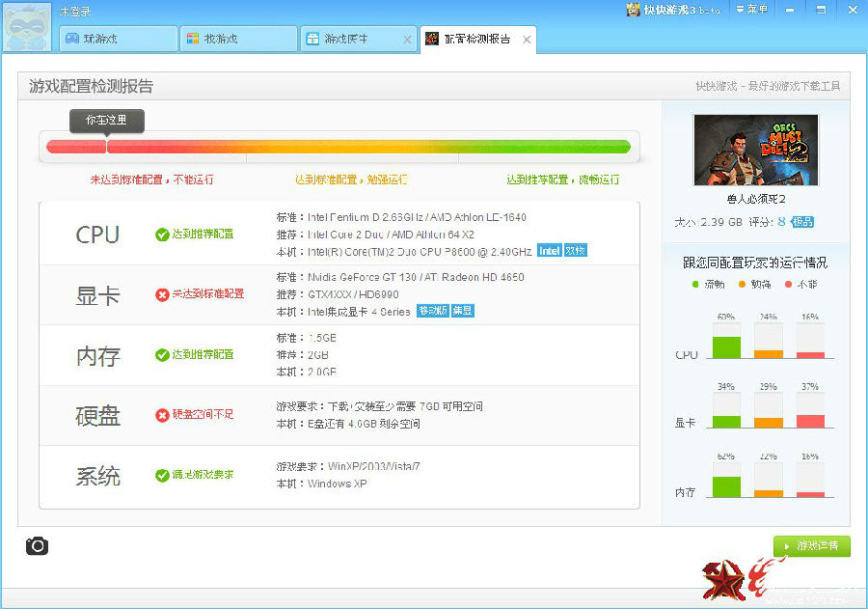Click the red X icon in 显卡 row
The image size is (868, 609).
click(162, 294)
